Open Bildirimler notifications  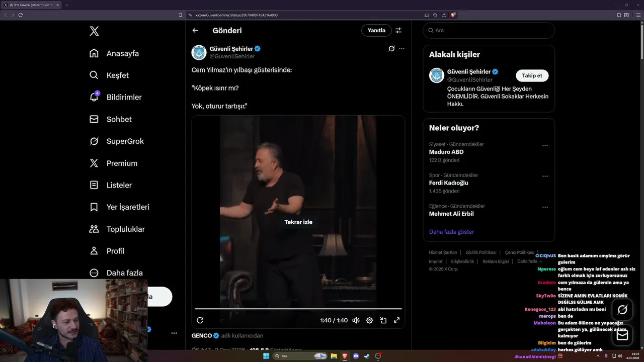[115, 97]
